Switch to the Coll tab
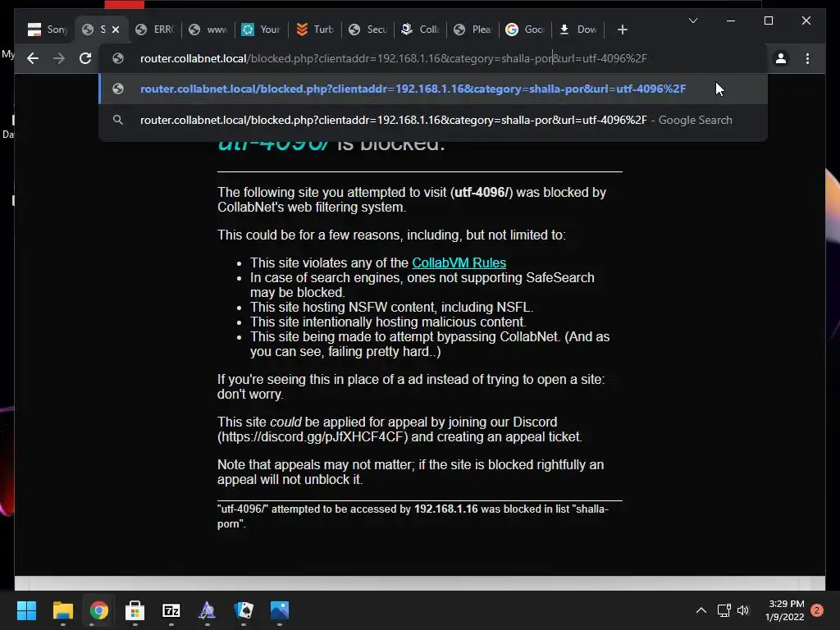 point(421,30)
